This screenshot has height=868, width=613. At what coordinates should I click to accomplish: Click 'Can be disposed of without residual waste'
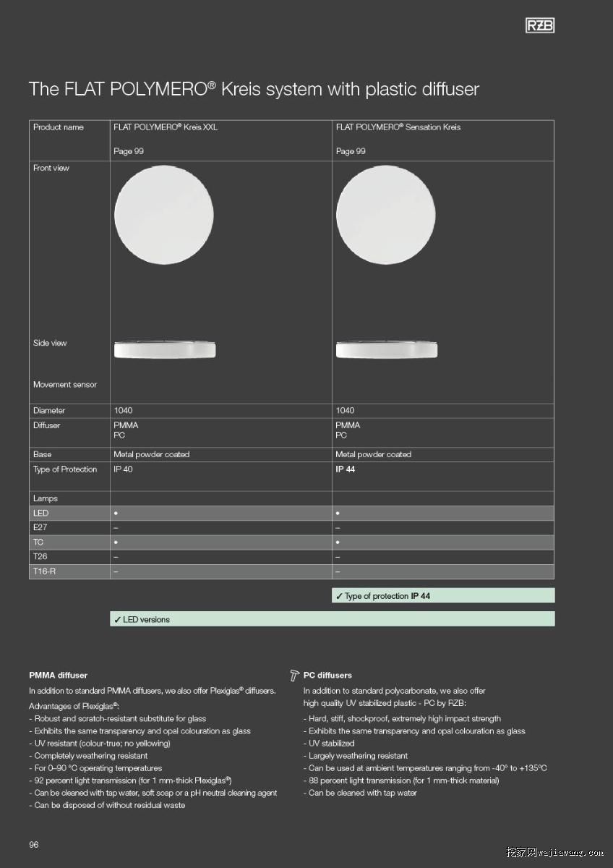click(x=107, y=805)
